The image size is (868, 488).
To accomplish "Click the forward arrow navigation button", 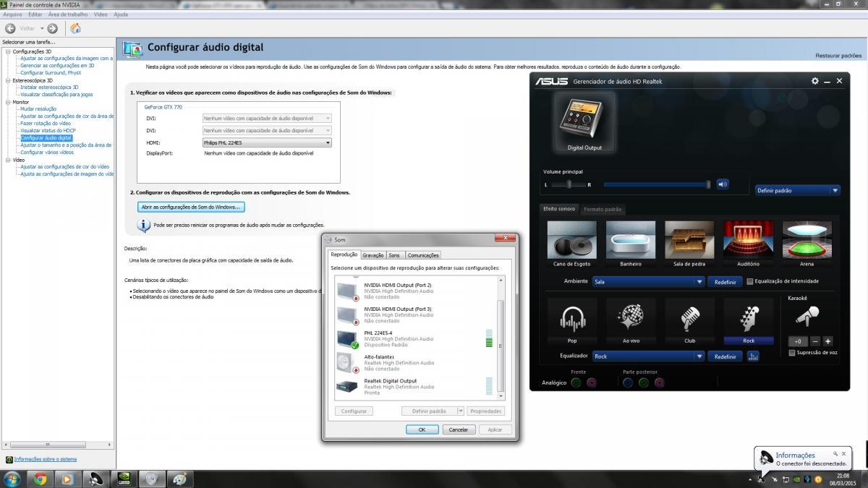I will point(52,28).
